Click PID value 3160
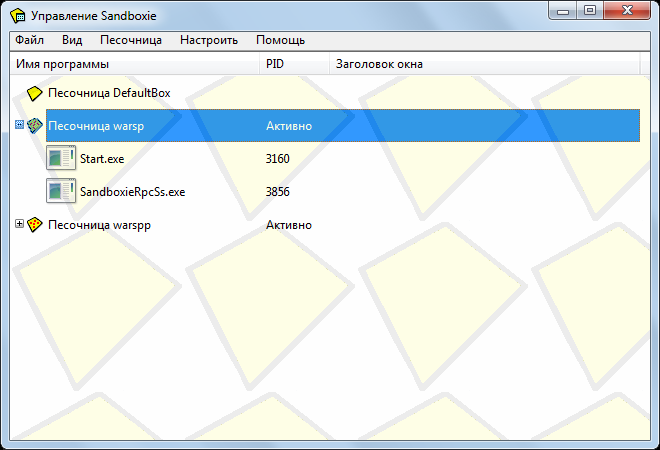The height and width of the screenshot is (450, 660). 277,159
